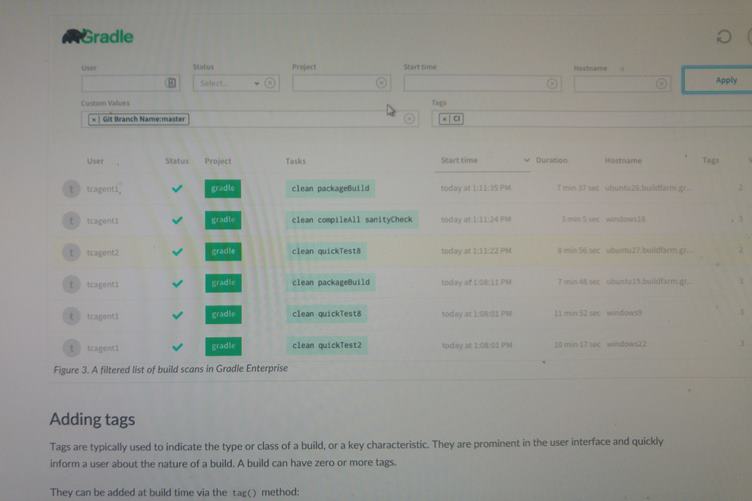Click the Adding tags heading
The height and width of the screenshot is (501, 752).
tap(93, 419)
